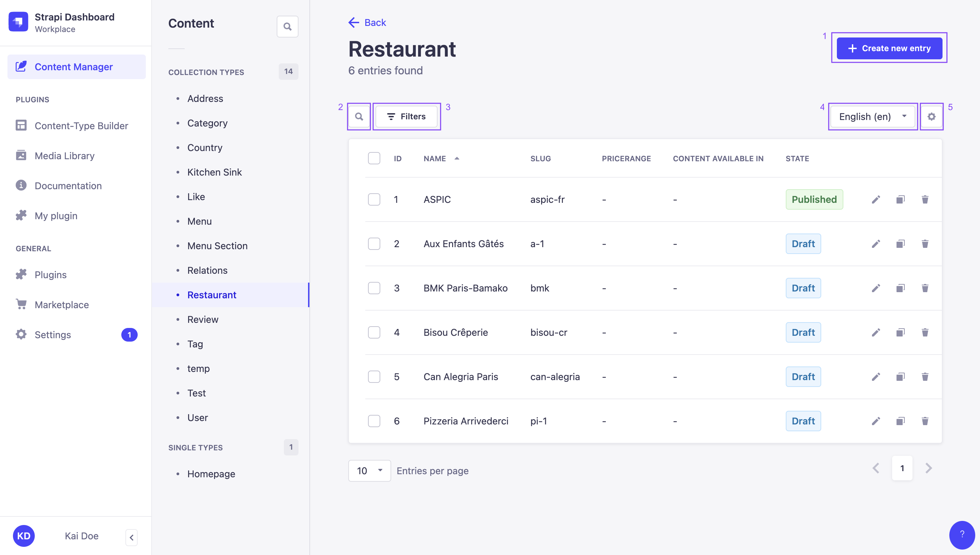The height and width of the screenshot is (555, 980).
Task: Open the Homepage single type
Action: (211, 474)
